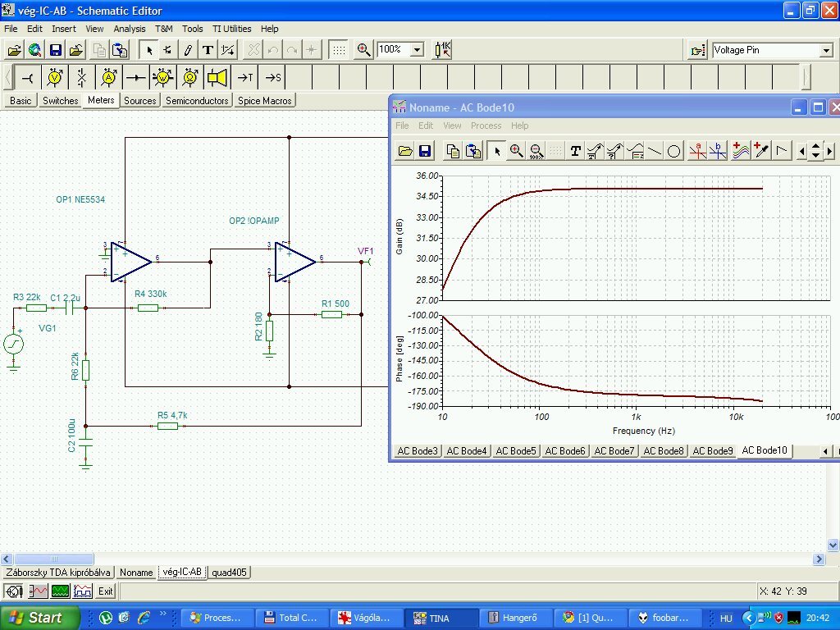Place a Power meter (W) component
The height and width of the screenshot is (630, 840).
pos(163,78)
